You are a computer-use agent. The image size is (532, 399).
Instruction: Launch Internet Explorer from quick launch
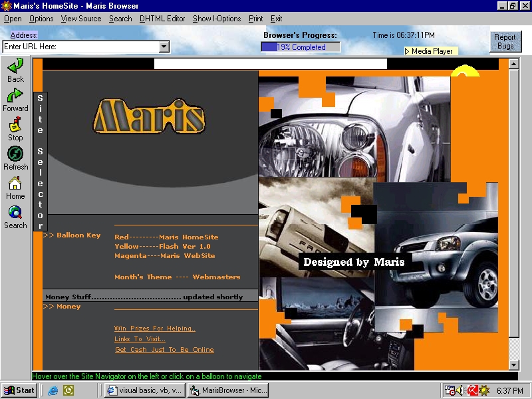(53, 390)
